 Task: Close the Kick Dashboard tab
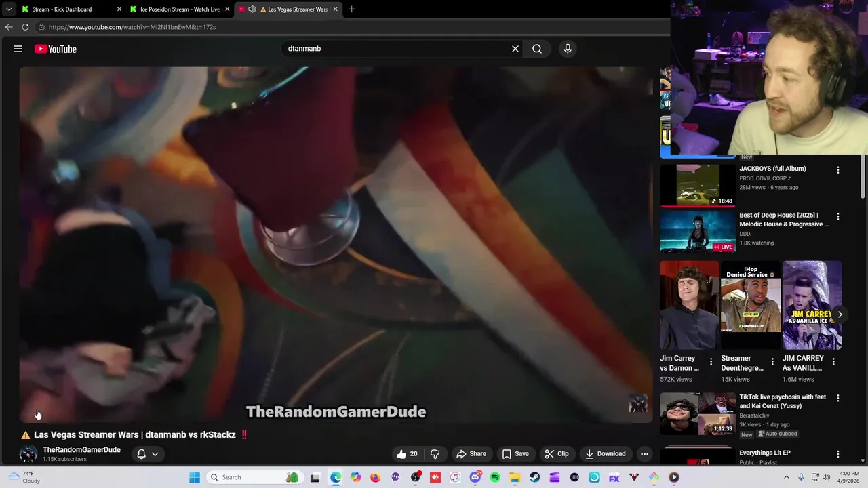click(119, 9)
